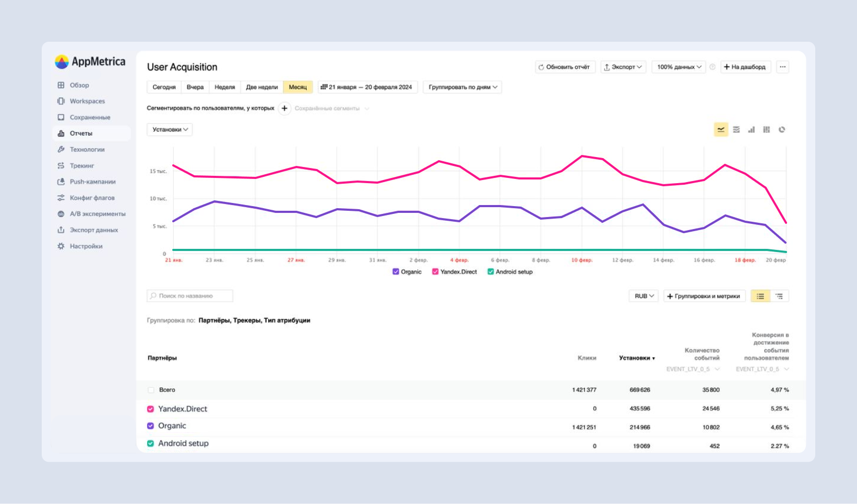Toggle Yandex.Direct checkbox in the table
The image size is (857, 504).
coord(151,409)
